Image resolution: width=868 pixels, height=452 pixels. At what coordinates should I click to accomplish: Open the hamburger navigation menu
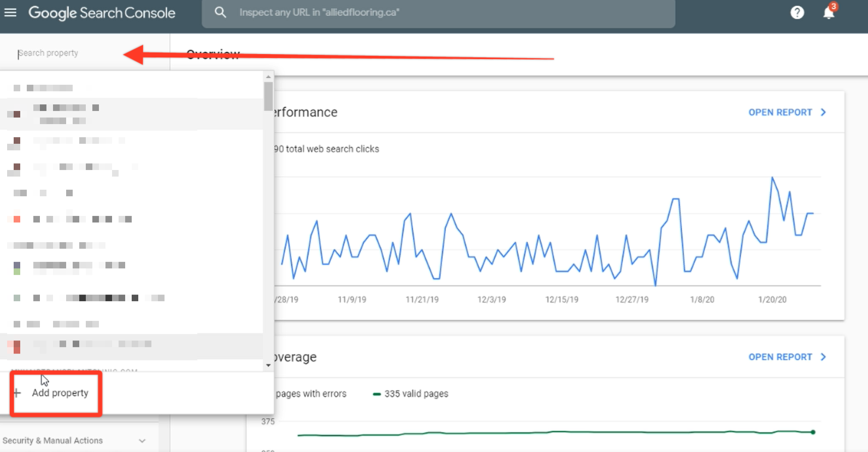tap(10, 12)
